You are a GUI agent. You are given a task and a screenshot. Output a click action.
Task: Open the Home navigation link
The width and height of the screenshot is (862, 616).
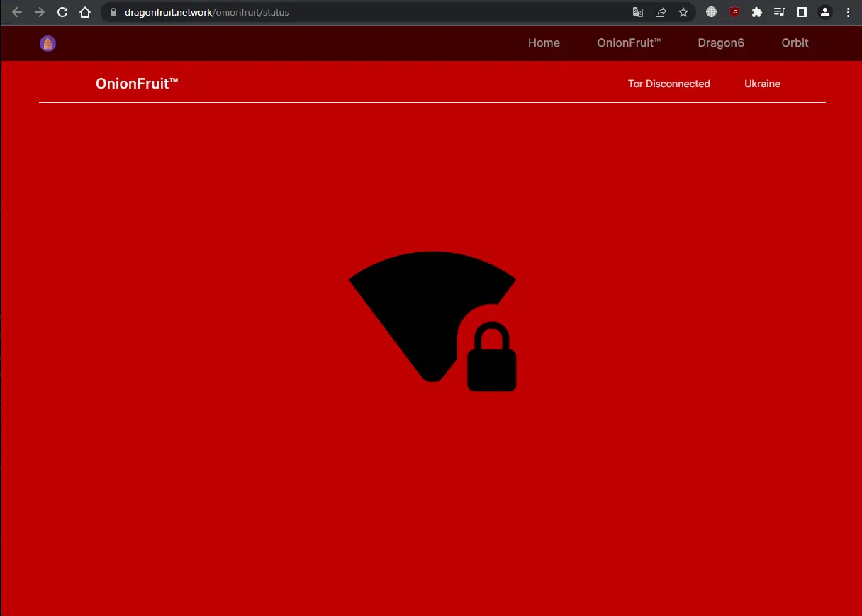point(544,43)
